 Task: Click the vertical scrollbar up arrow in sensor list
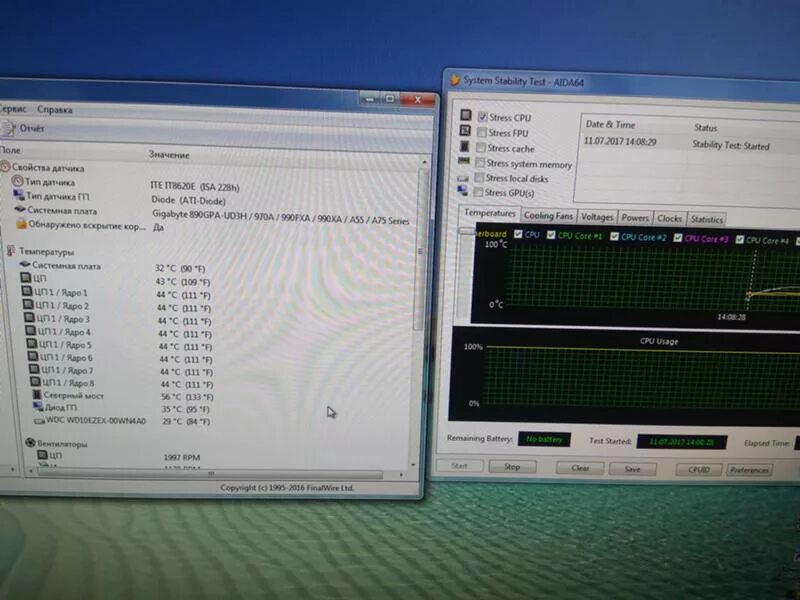coord(424,162)
